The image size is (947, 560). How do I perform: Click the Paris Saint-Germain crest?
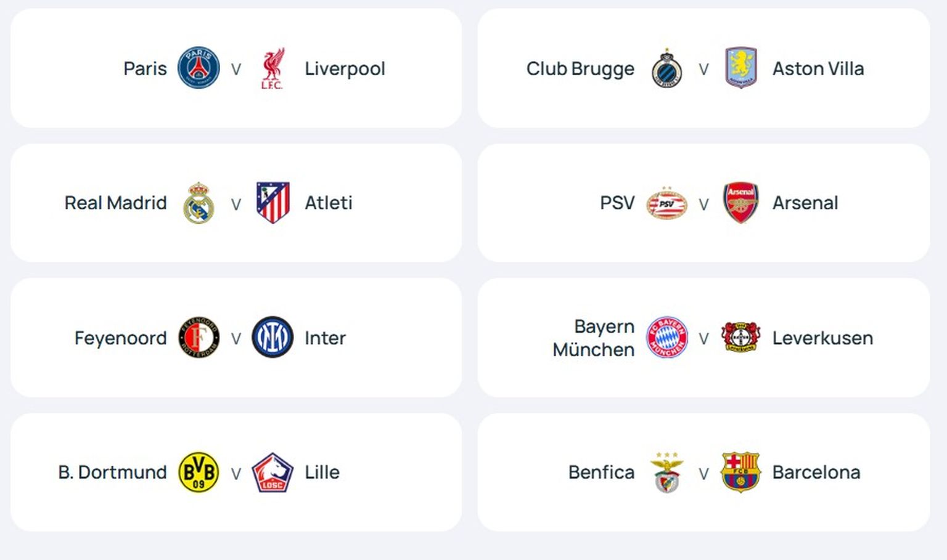pos(199,68)
